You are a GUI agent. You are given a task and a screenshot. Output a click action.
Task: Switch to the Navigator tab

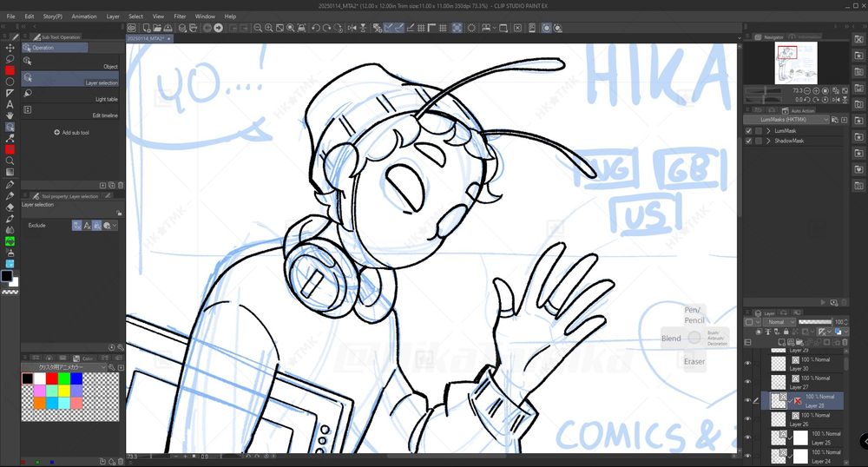(x=769, y=37)
